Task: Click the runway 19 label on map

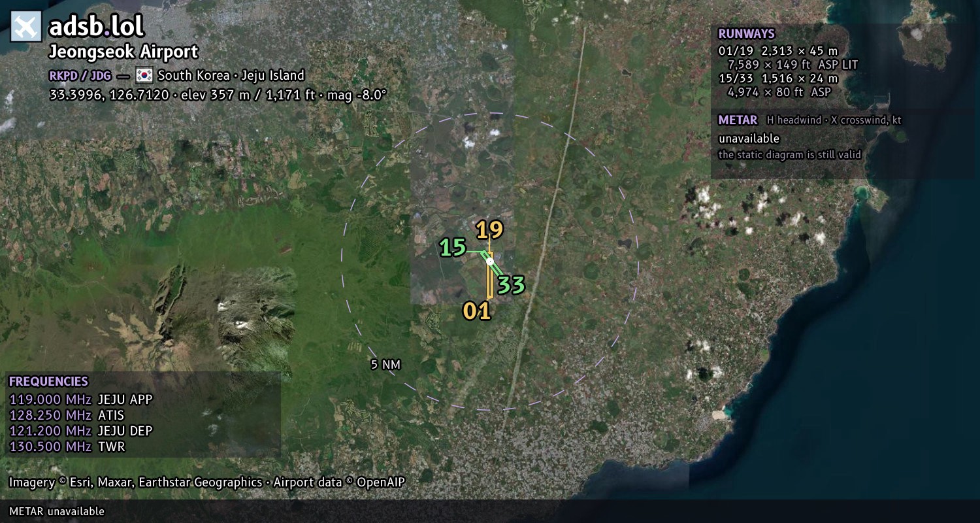Action: coord(489,230)
